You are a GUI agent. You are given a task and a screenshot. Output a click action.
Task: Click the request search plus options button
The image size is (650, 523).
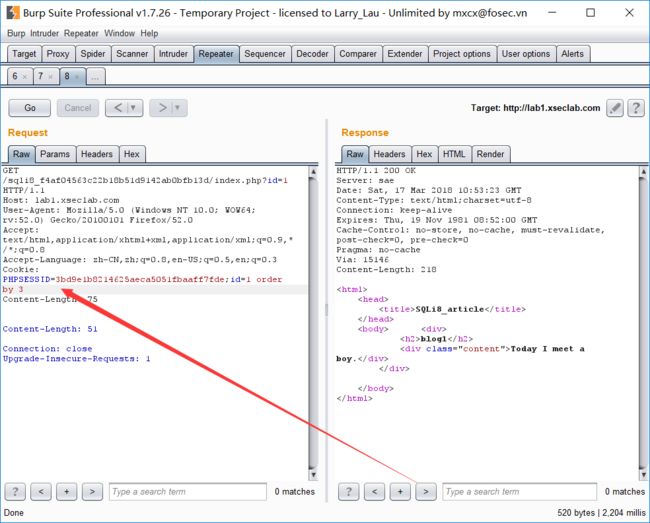tap(67, 492)
